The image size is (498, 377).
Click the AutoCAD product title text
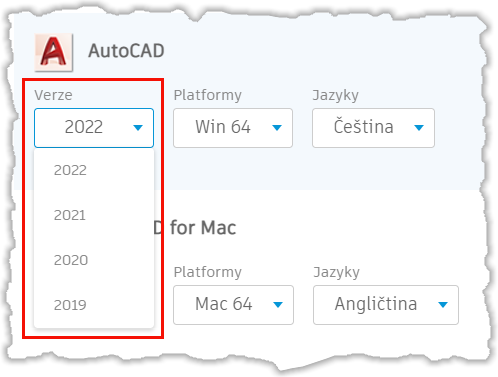126,51
